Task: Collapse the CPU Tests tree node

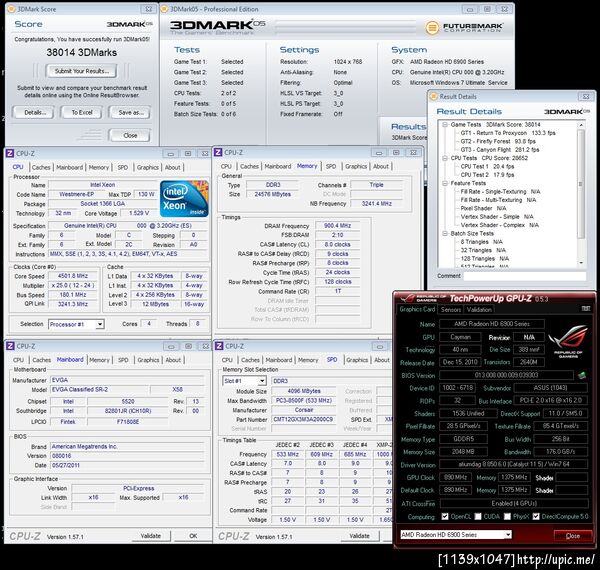Action: (445, 158)
